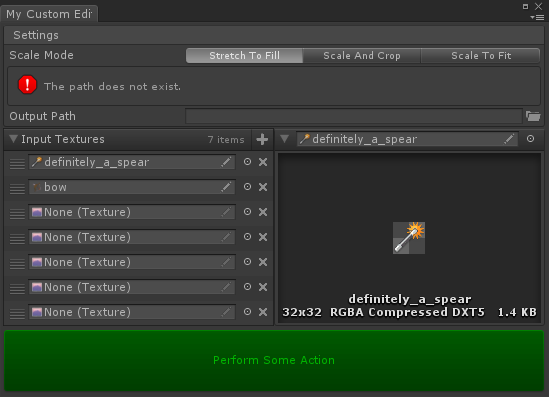Open object picker beside preview header field
The image size is (549, 397).
pos(530,139)
